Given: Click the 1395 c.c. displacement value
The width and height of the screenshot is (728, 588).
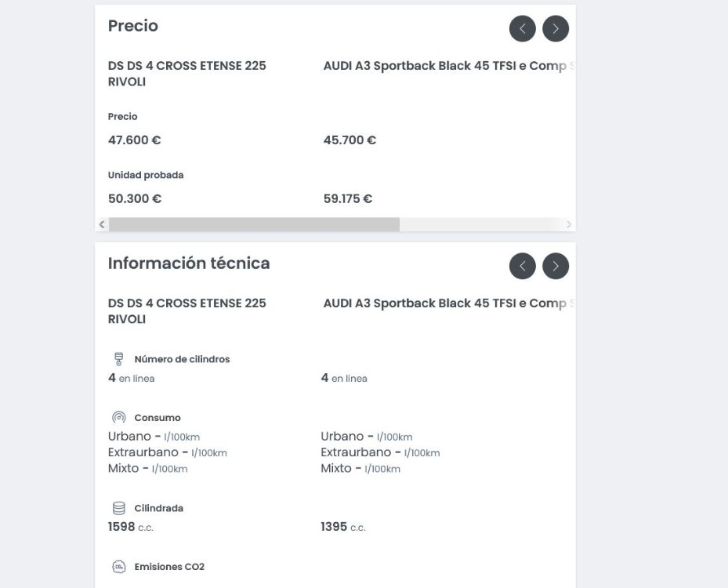Looking at the screenshot, I should click(x=343, y=527).
